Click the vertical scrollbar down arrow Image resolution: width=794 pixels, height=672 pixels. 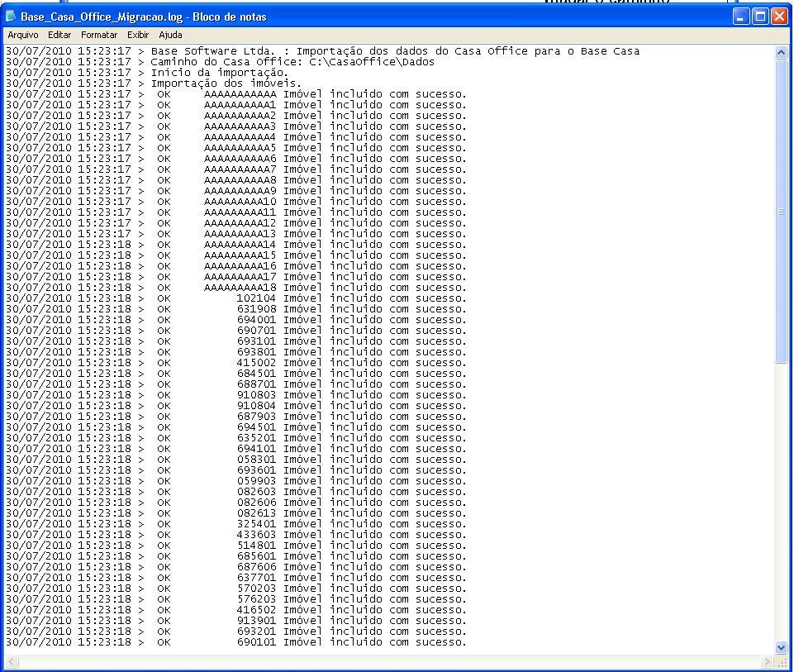pos(782,648)
